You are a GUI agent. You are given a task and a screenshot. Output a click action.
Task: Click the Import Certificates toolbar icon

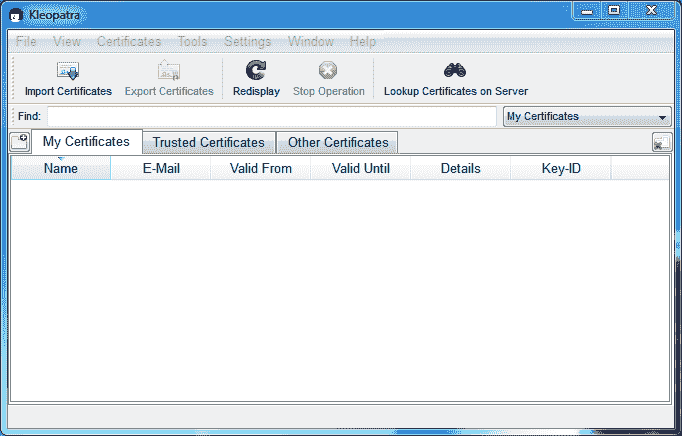coord(68,71)
